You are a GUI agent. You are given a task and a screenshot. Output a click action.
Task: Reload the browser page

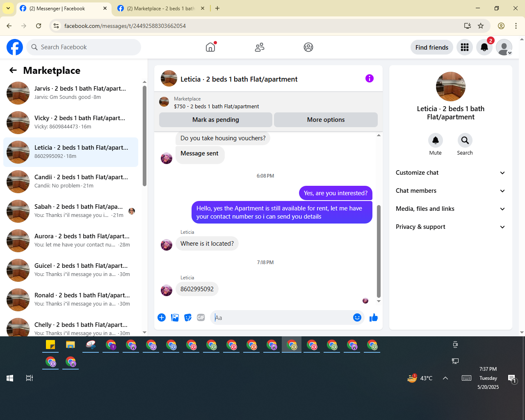click(x=39, y=26)
